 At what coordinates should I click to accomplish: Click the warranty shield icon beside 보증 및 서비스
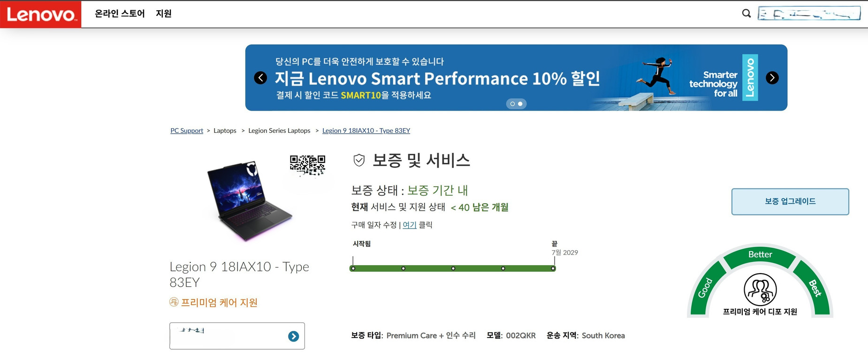[x=358, y=160]
